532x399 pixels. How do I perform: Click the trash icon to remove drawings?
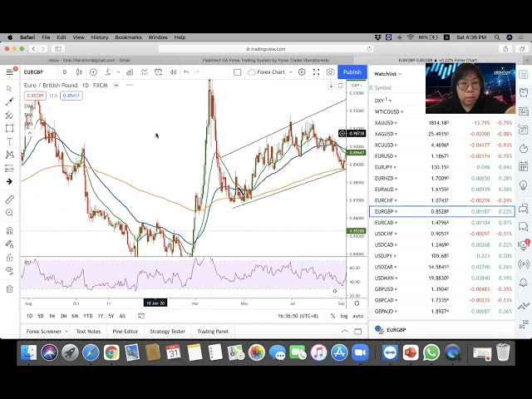pyautogui.click(x=9, y=289)
